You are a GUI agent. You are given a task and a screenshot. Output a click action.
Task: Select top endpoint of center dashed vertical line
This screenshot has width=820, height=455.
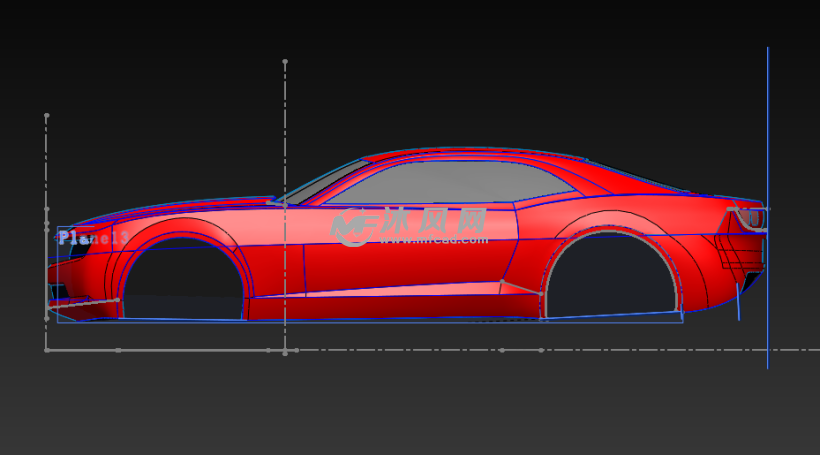point(285,62)
